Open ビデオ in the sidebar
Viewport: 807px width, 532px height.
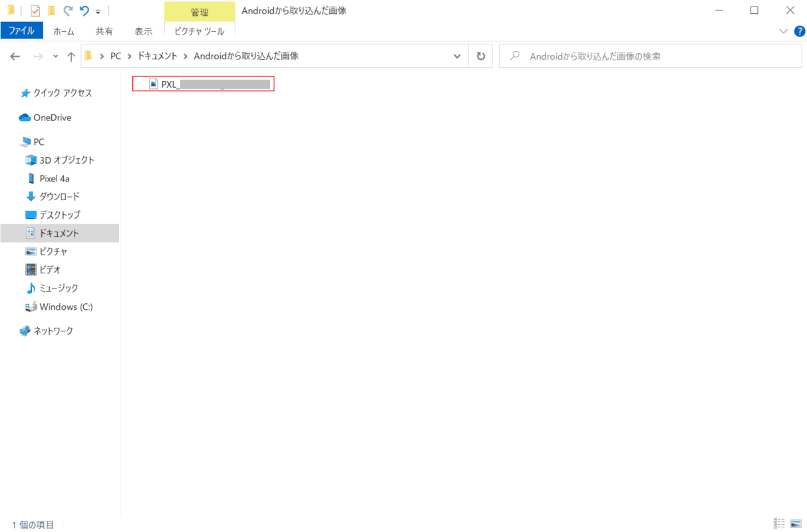(43, 270)
